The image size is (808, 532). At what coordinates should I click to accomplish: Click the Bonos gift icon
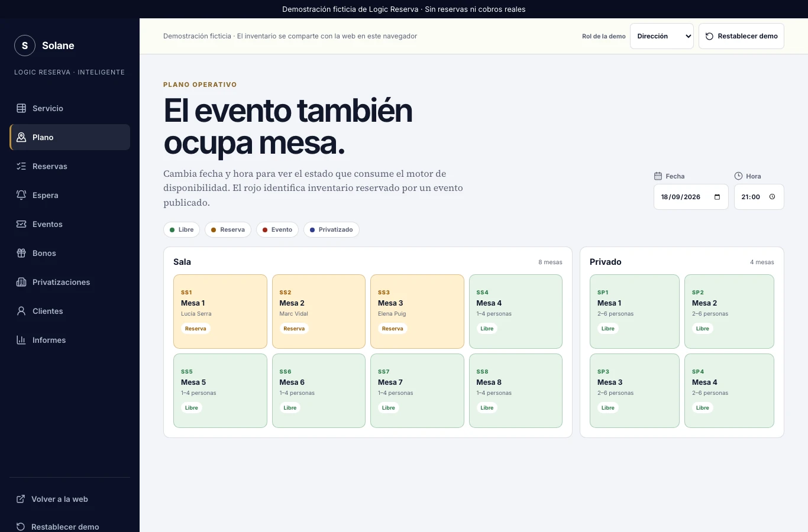coord(21,253)
